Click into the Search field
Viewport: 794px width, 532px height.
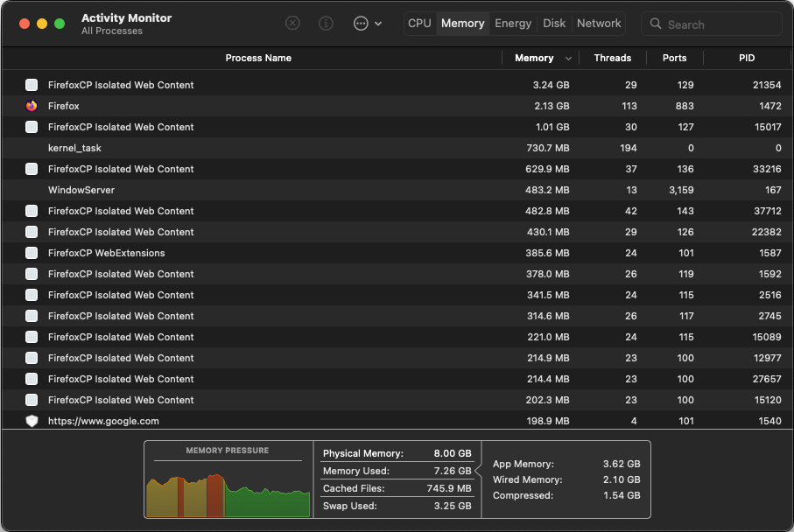coord(712,24)
